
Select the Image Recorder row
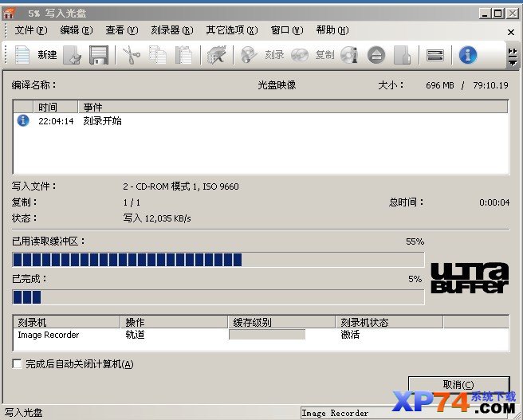pos(261,335)
